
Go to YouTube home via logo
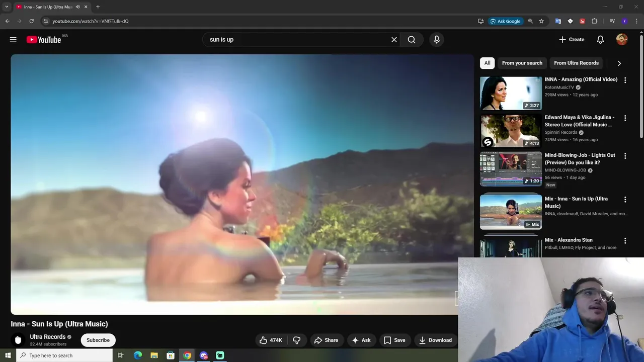44,40
